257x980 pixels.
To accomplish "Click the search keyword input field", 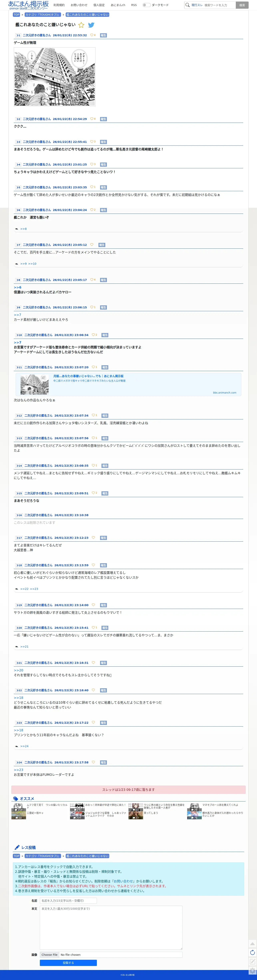I will tap(219, 5).
